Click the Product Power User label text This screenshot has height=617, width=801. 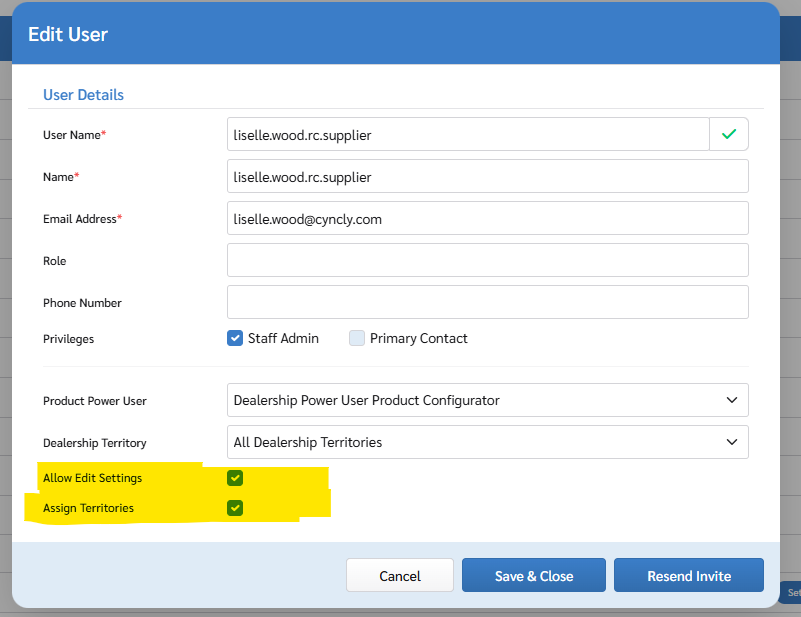94,401
